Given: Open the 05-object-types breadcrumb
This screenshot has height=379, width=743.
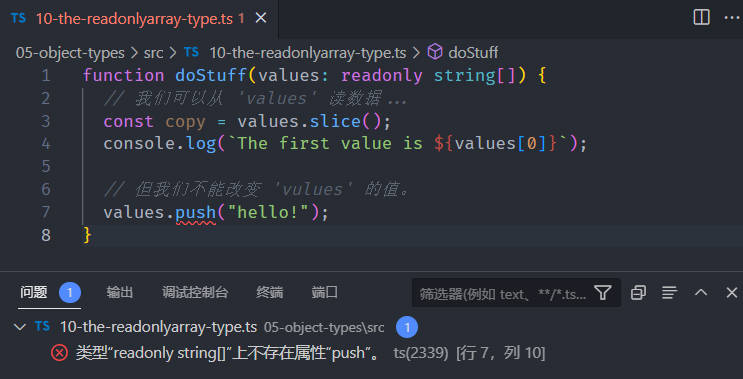Looking at the screenshot, I should click(70, 53).
